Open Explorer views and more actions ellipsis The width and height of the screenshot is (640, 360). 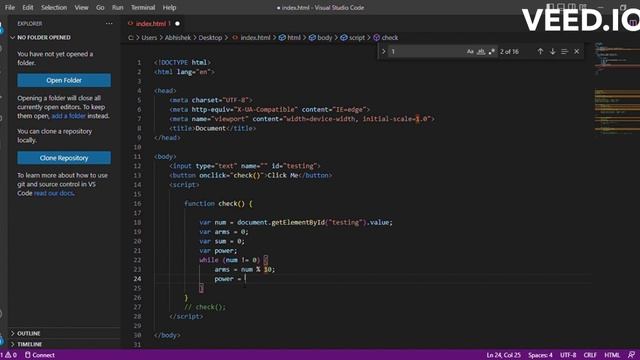109,24
